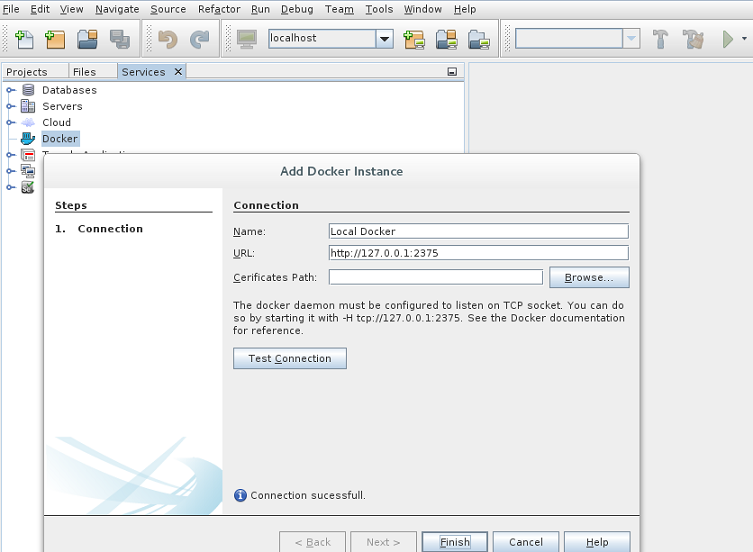Viewport: 753px width, 552px height.
Task: Click the info icon beside connection message
Action: point(240,495)
